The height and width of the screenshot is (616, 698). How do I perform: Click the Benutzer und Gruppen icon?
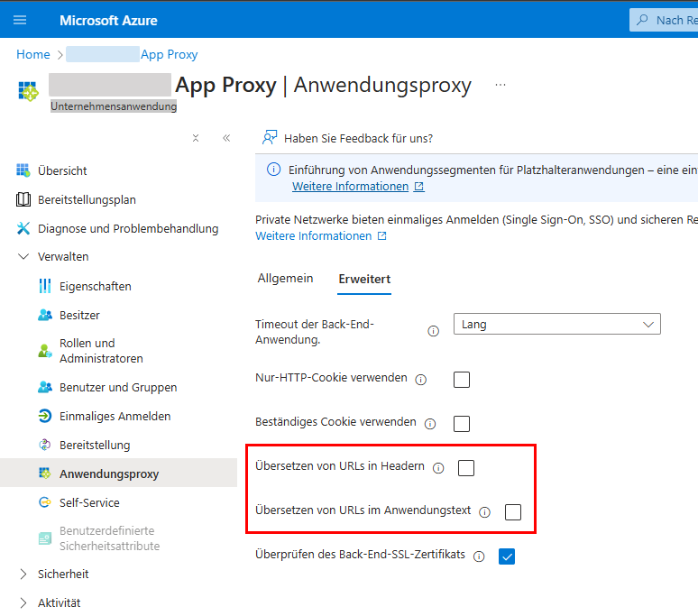(x=45, y=387)
